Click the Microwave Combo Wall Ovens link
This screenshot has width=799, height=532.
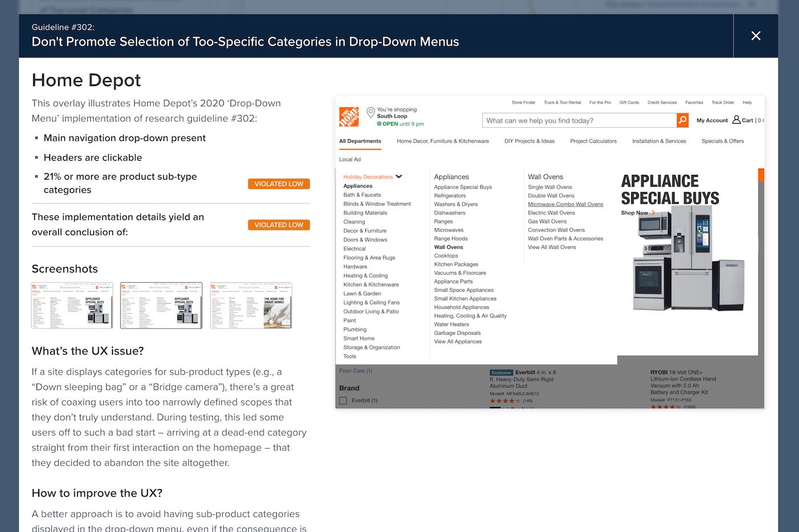565,204
